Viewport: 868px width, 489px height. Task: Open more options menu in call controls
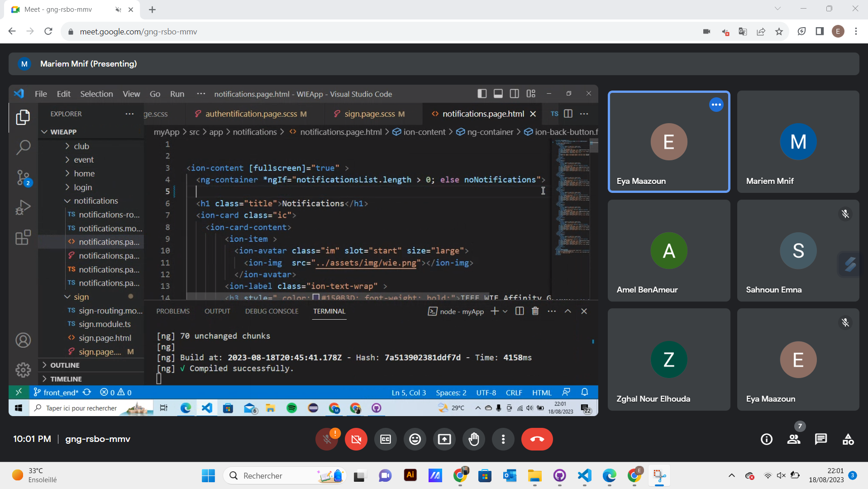[x=503, y=439]
